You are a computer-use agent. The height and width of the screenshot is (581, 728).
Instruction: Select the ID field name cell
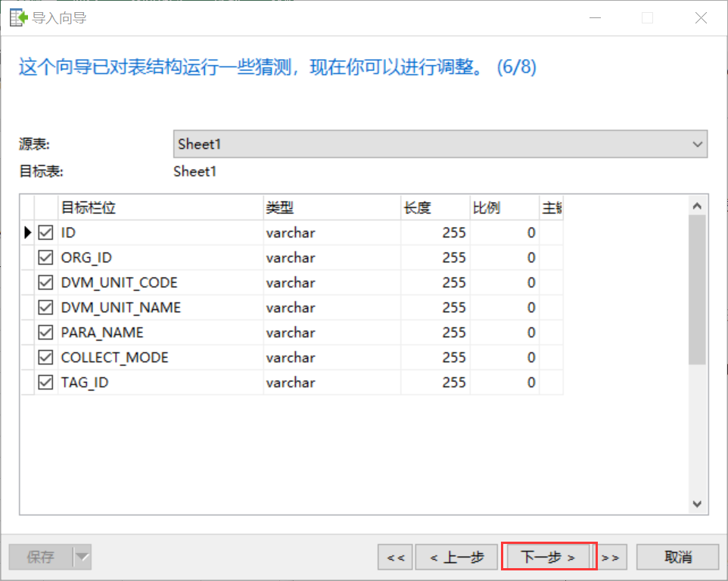click(x=160, y=232)
